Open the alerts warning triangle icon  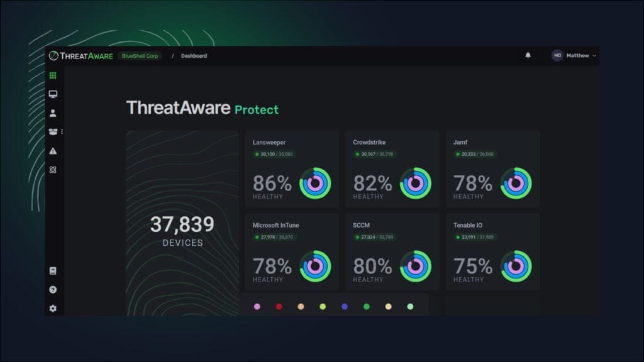click(53, 151)
